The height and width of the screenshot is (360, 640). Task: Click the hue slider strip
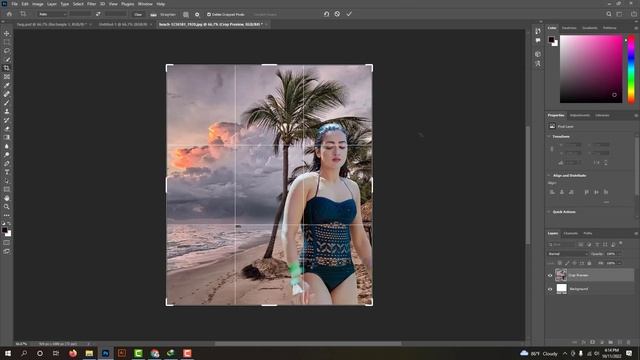point(631,69)
